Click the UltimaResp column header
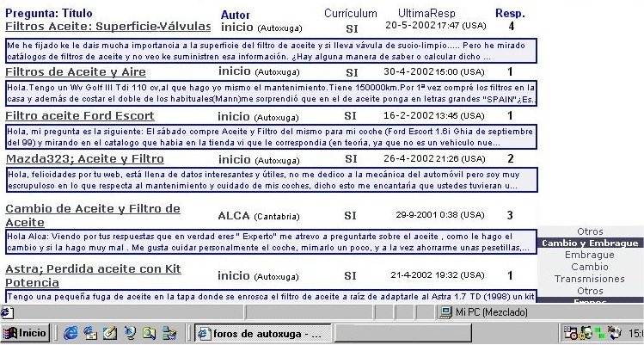The image size is (644, 345). coord(426,13)
